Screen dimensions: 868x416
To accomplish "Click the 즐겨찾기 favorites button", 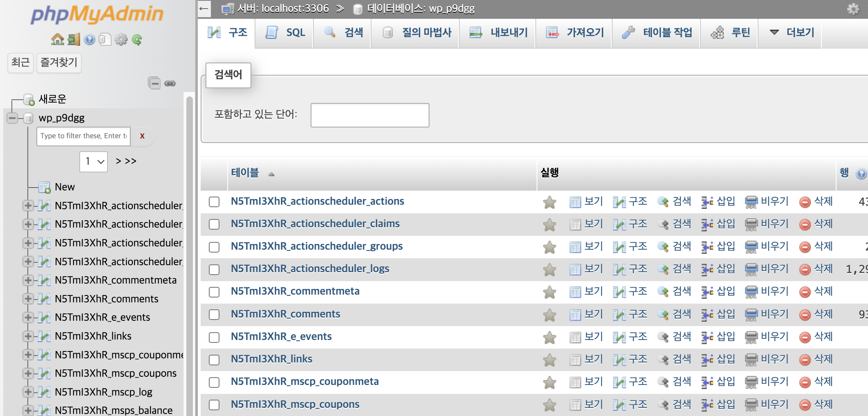I will (x=59, y=63).
